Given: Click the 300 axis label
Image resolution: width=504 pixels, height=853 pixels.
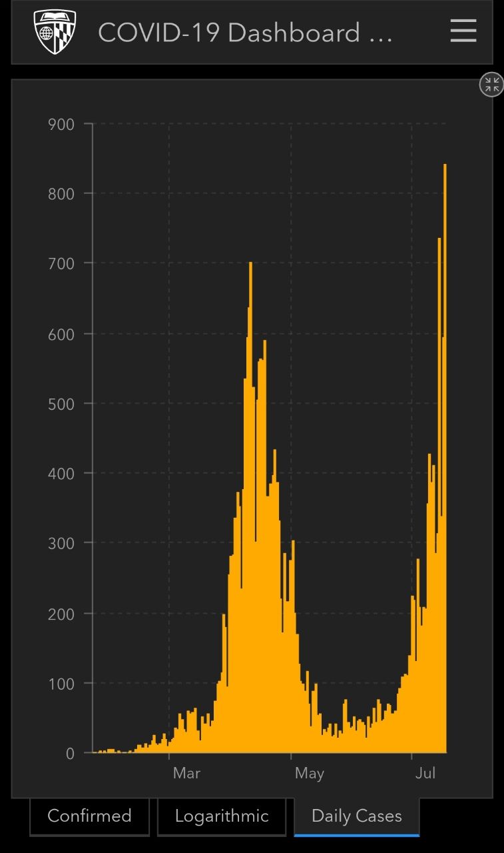Looking at the screenshot, I should pos(61,544).
